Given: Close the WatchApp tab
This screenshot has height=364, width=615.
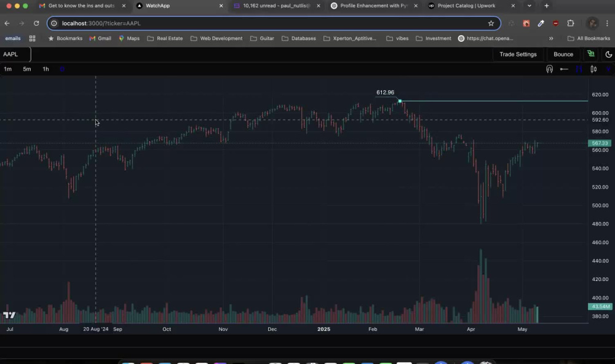Looking at the screenshot, I should pyautogui.click(x=221, y=6).
